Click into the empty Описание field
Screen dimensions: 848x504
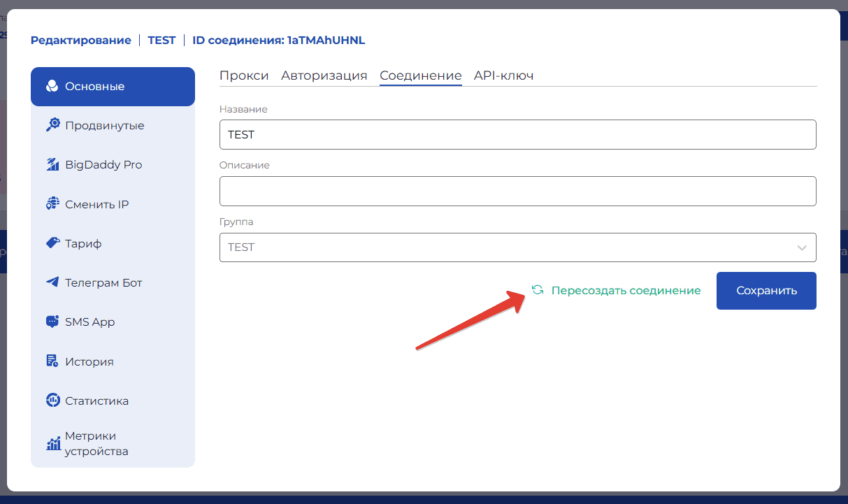click(x=518, y=191)
